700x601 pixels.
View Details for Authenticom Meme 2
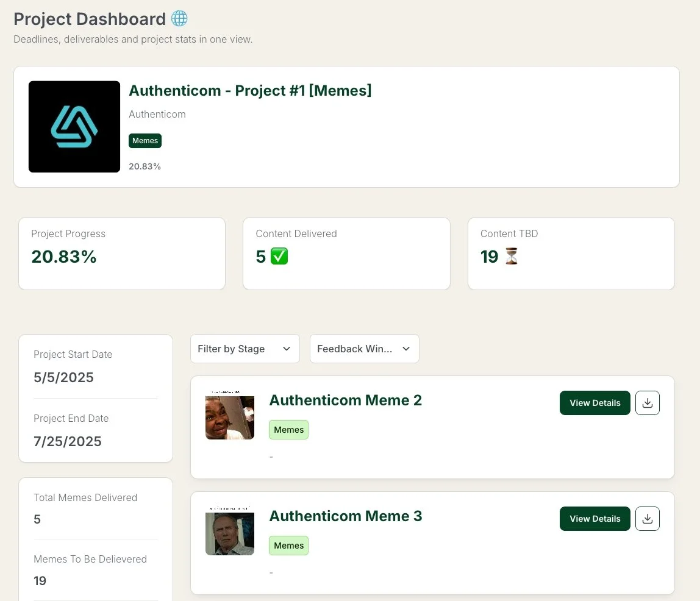pyautogui.click(x=595, y=403)
